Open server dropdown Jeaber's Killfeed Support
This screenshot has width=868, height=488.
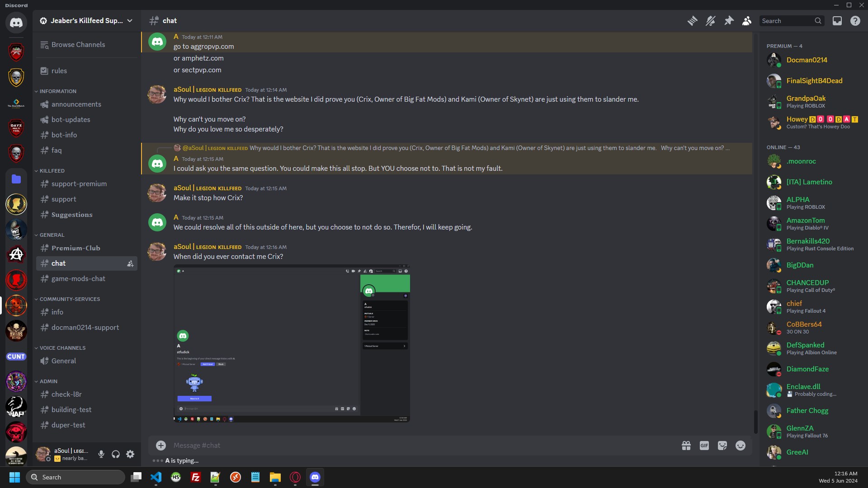86,21
